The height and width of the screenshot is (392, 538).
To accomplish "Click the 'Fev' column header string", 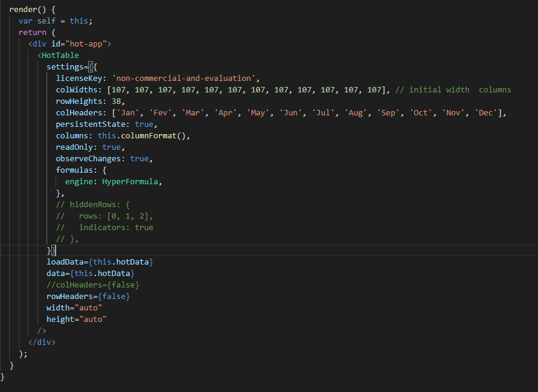I will pos(160,113).
